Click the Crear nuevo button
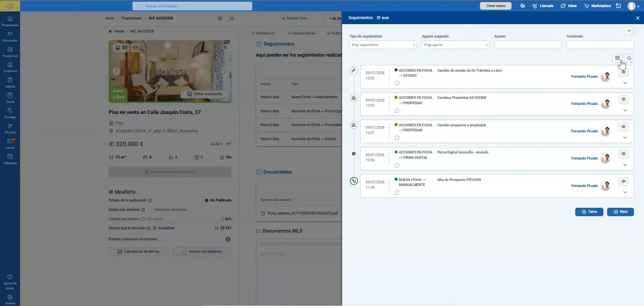644x306 pixels. click(496, 6)
